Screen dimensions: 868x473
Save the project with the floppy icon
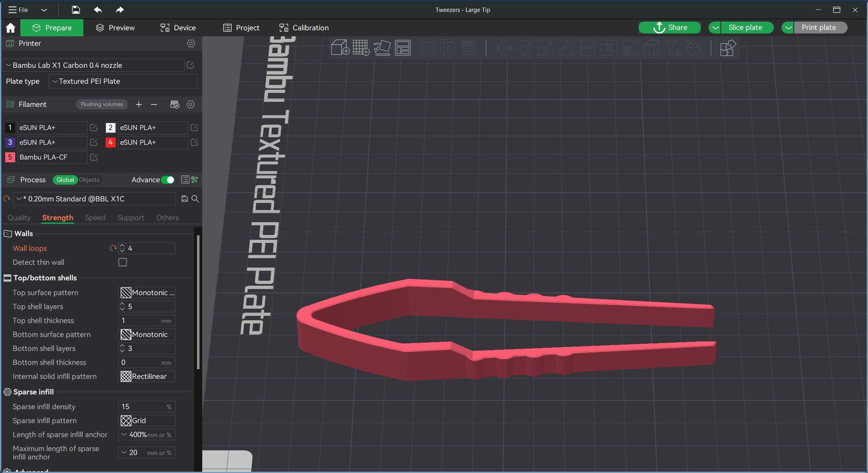click(76, 10)
